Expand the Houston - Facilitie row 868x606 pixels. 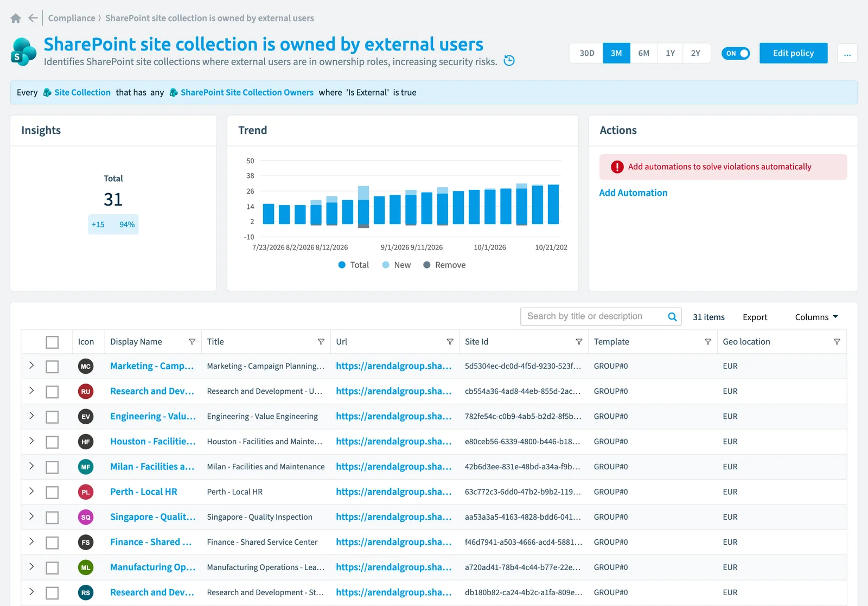coord(31,441)
